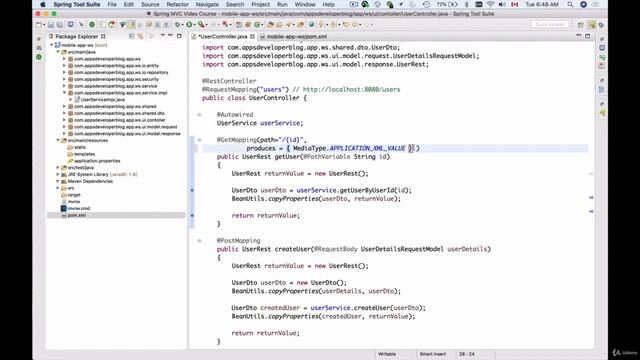The height and width of the screenshot is (360, 640).
Task: Toggle code folding beside @Autowired
Action: pos(199,115)
